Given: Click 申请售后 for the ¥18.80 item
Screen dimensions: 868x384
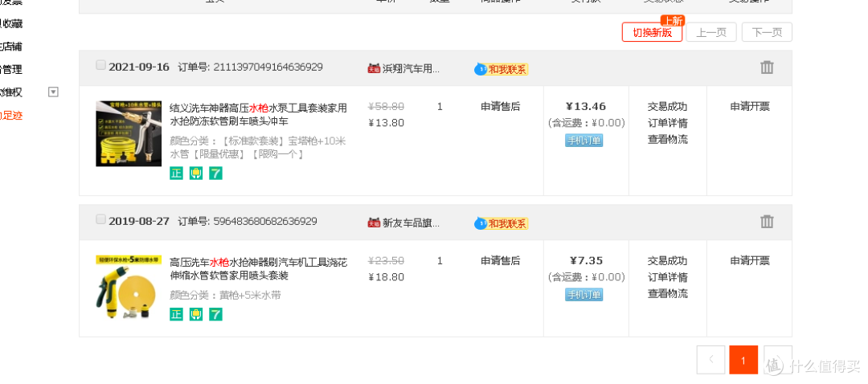Looking at the screenshot, I should (501, 261).
